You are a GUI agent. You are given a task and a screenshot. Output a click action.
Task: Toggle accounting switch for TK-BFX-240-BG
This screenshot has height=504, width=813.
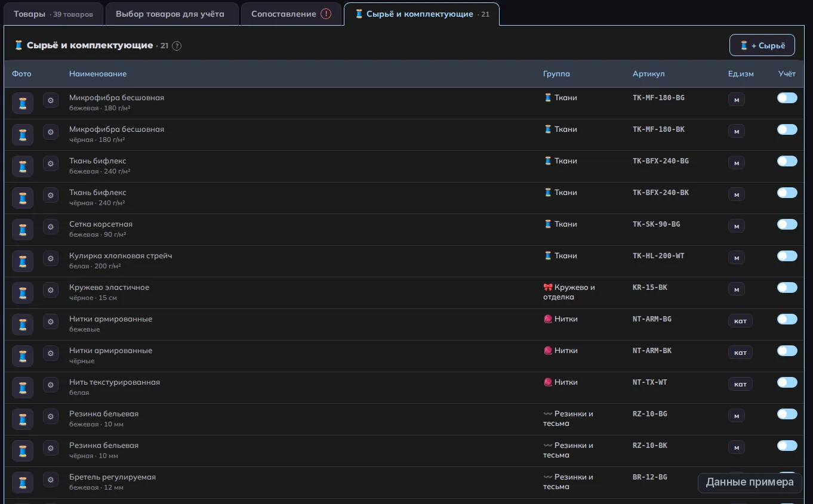click(787, 161)
